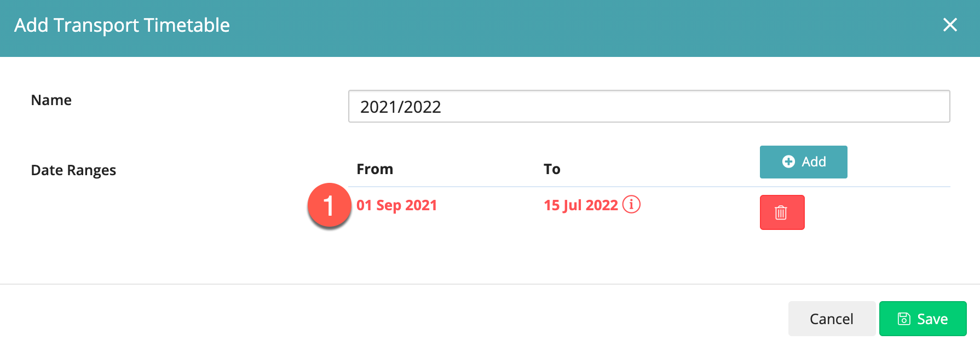The width and height of the screenshot is (980, 346).
Task: Click the 2021/2022 text in Name field
Action: [400, 107]
